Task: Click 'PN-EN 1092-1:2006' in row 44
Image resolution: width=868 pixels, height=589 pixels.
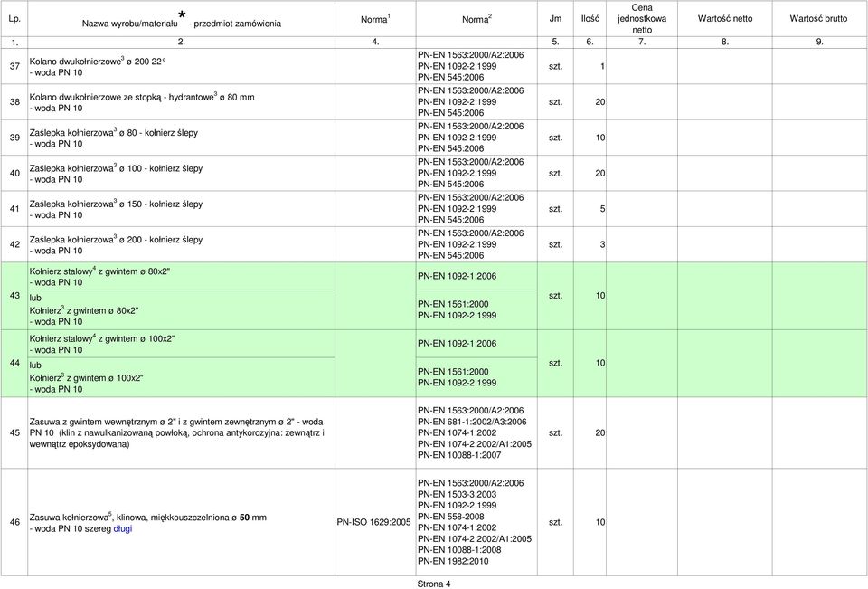Action: 457,344
